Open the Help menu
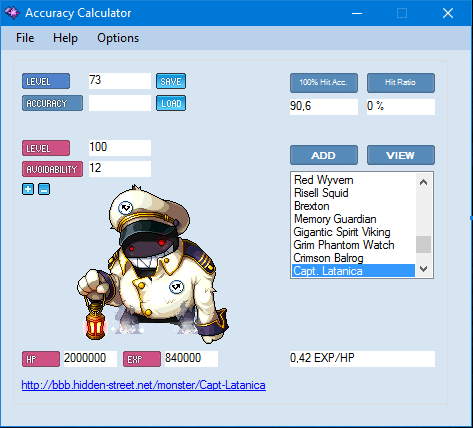473x428 pixels. [x=65, y=38]
